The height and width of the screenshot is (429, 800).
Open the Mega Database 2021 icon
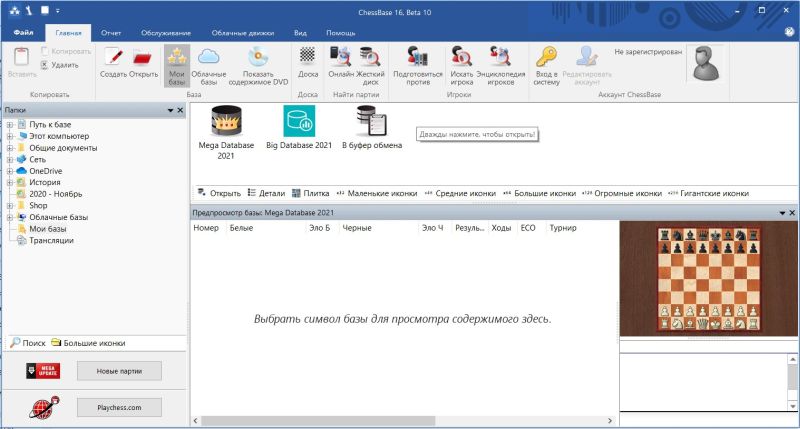(226, 122)
